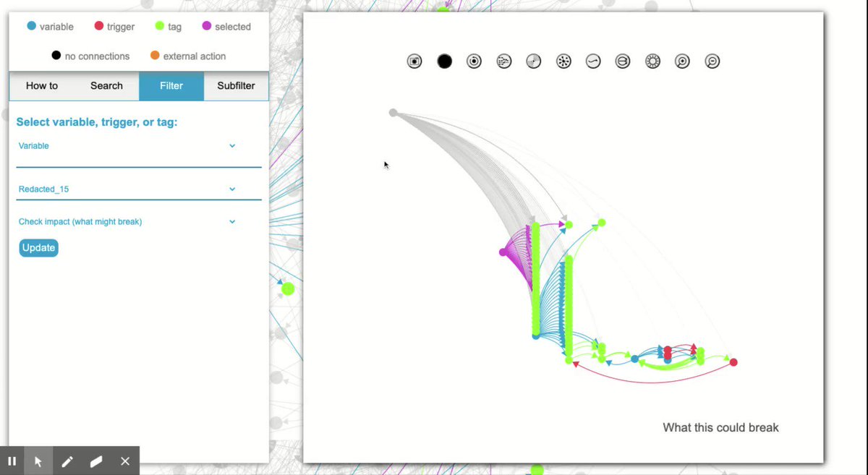This screenshot has height=475, width=868.
Task: Zoom in with the magnifier plus icon
Action: [x=682, y=61]
